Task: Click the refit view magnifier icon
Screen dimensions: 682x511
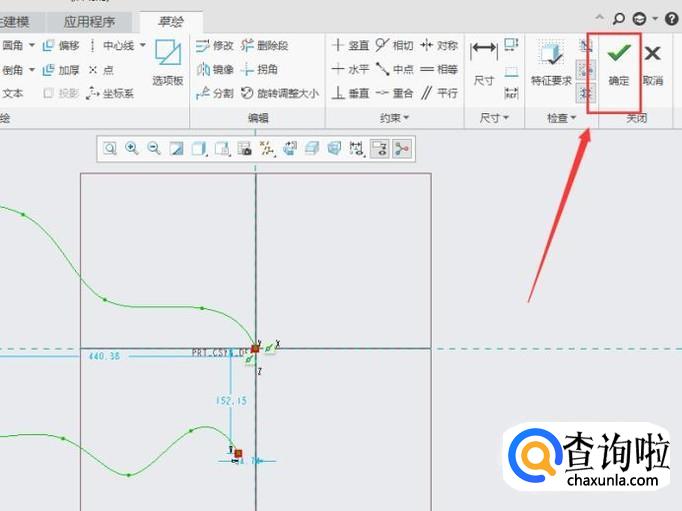Action: click(x=110, y=149)
